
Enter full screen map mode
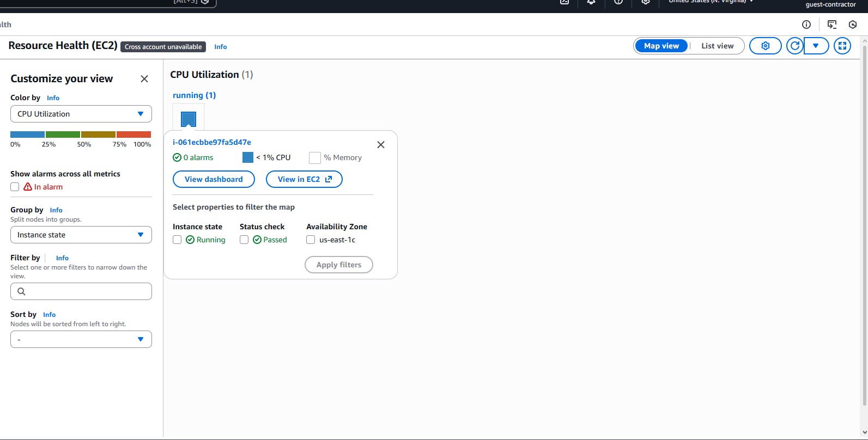tap(842, 46)
